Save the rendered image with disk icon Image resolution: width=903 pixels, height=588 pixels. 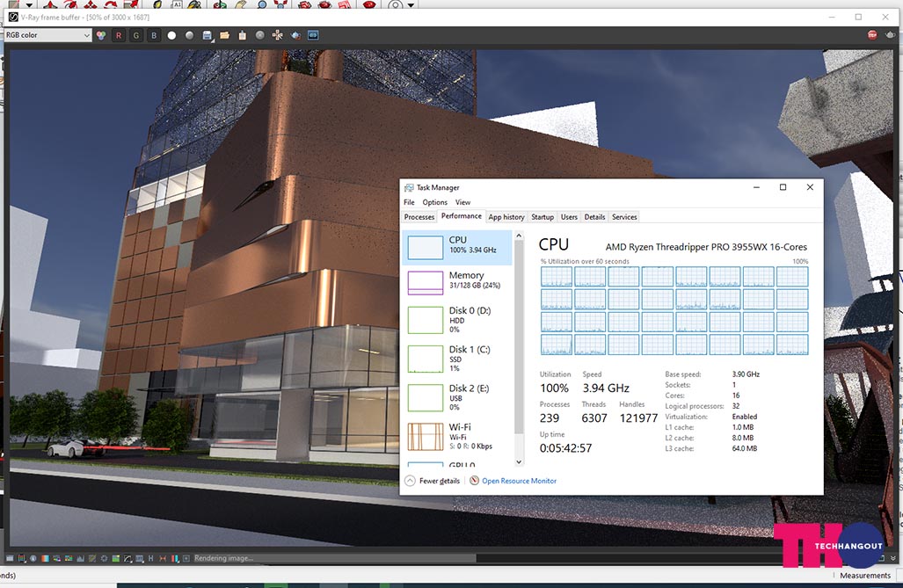(208, 35)
